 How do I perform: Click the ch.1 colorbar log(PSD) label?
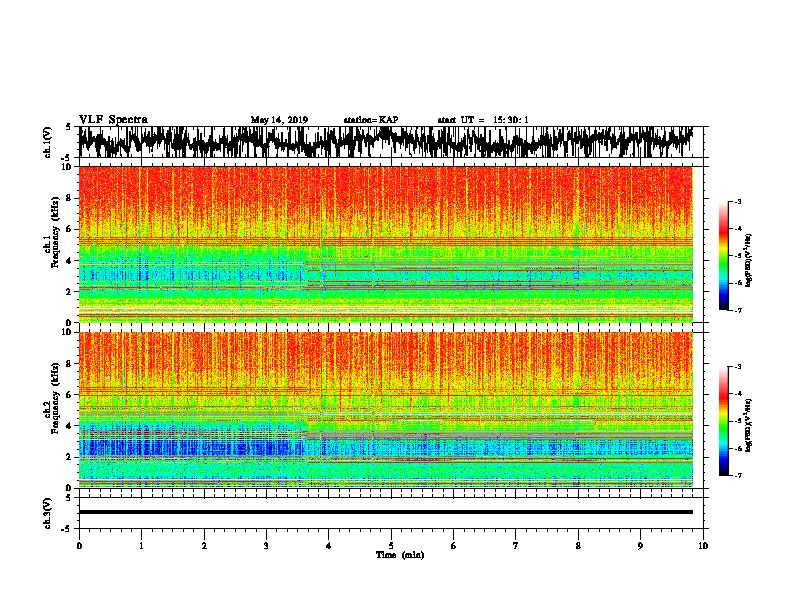pyautogui.click(x=749, y=260)
